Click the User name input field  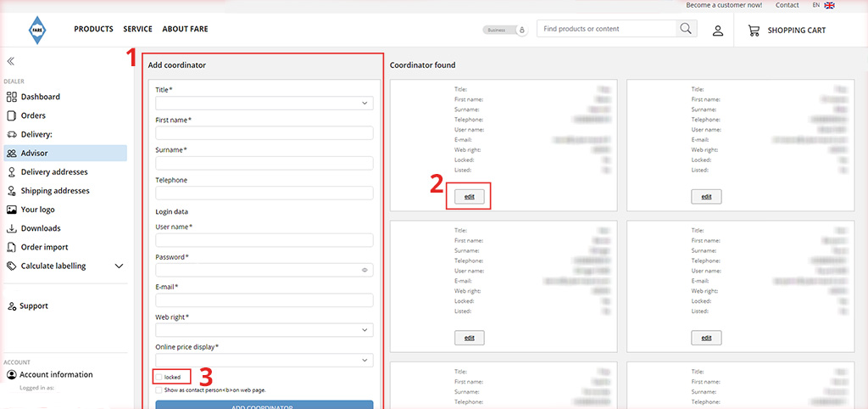click(x=264, y=240)
